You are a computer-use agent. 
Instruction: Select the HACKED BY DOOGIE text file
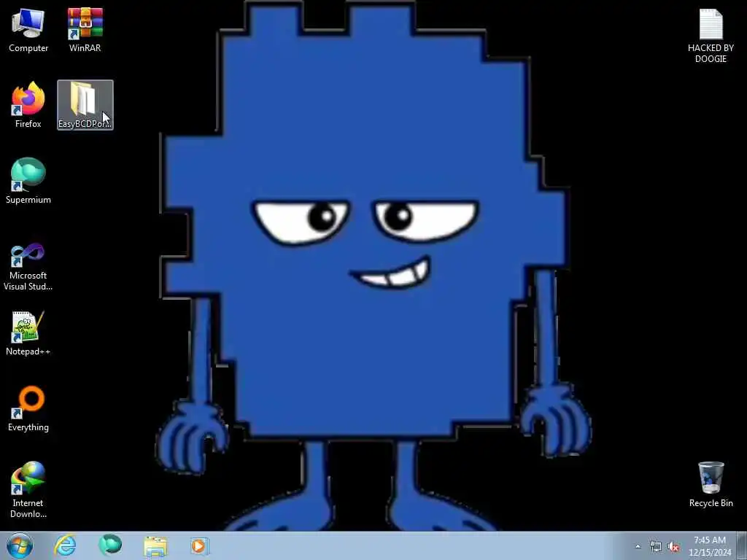tap(711, 36)
